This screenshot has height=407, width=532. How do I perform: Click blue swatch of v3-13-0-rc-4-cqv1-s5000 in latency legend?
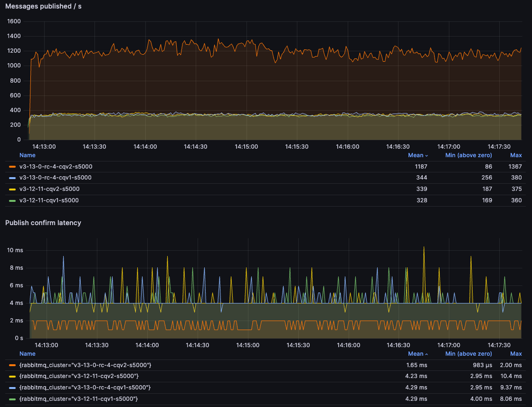[x=12, y=388]
